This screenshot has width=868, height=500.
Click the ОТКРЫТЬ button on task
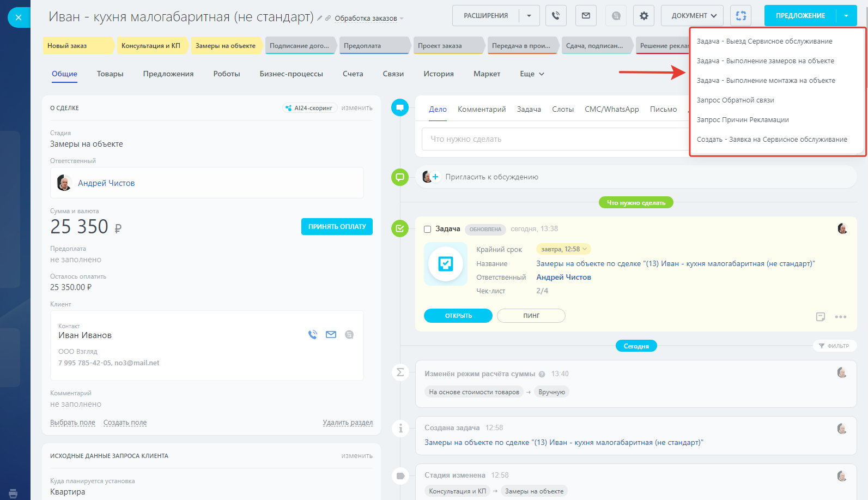click(458, 316)
